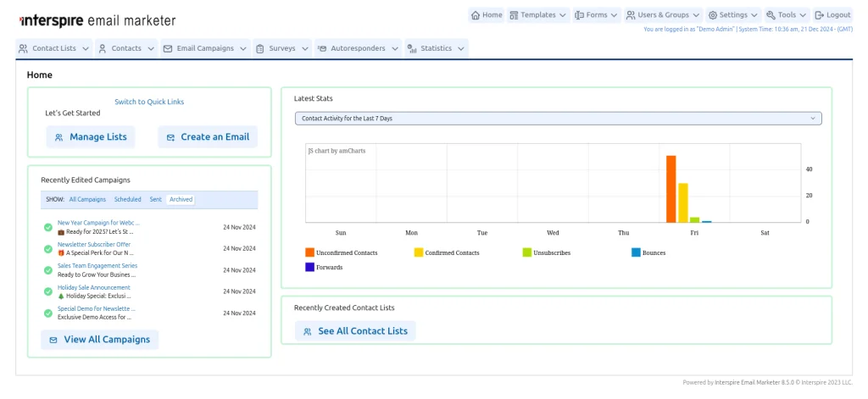Viewport: 868px width, 399px height.
Task: Click the Surveys clipboard icon
Action: (x=259, y=48)
